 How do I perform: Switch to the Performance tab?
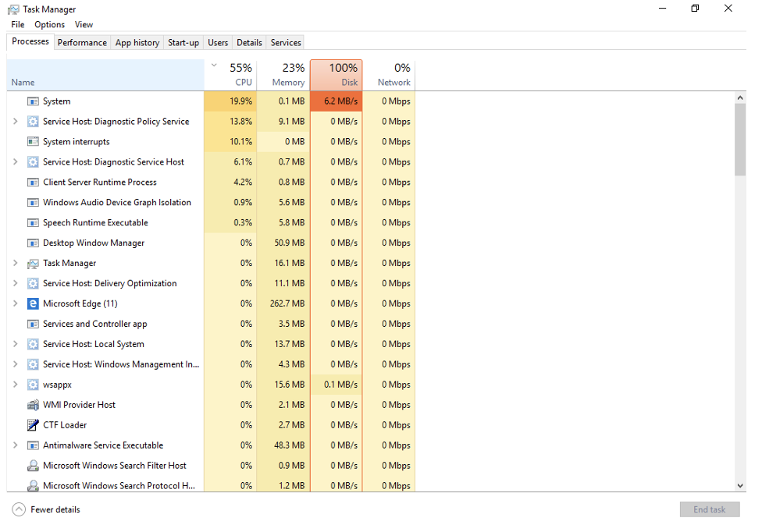click(x=82, y=43)
